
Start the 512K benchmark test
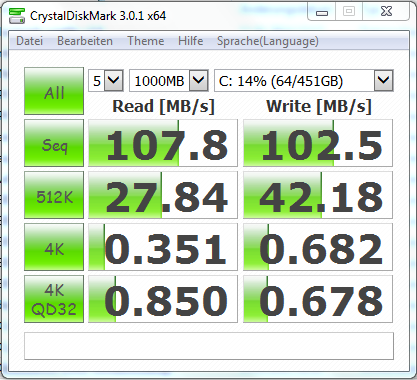point(54,195)
